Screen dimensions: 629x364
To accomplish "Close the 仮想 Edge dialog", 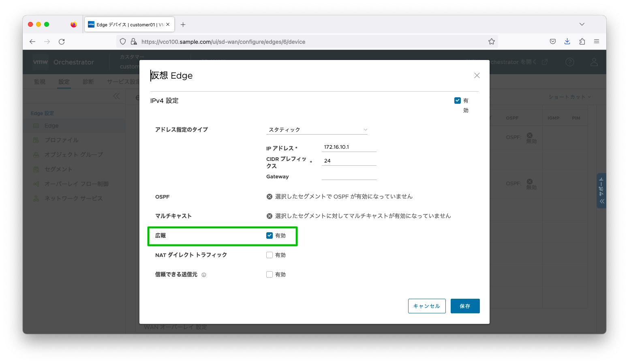I will coord(477,75).
